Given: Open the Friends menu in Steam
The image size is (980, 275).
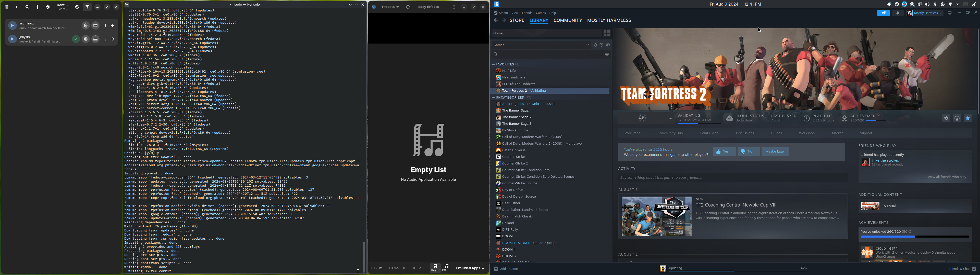Looking at the screenshot, I should 527,13.
